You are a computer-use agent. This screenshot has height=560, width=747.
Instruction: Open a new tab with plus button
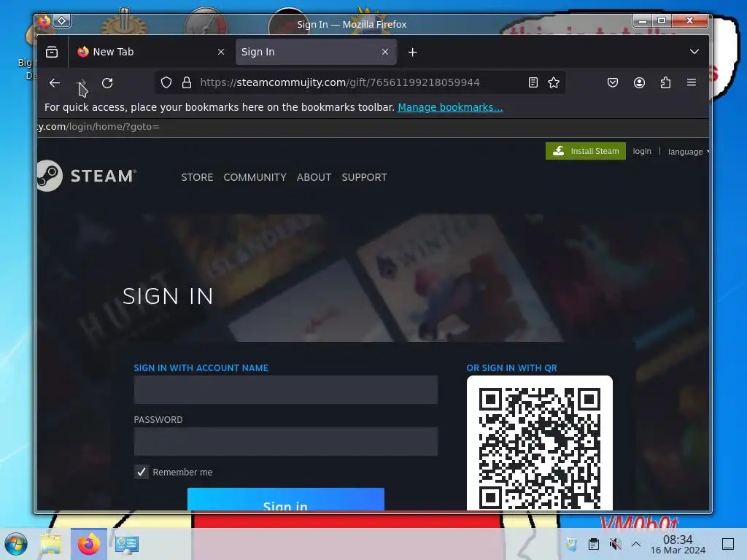click(x=413, y=52)
